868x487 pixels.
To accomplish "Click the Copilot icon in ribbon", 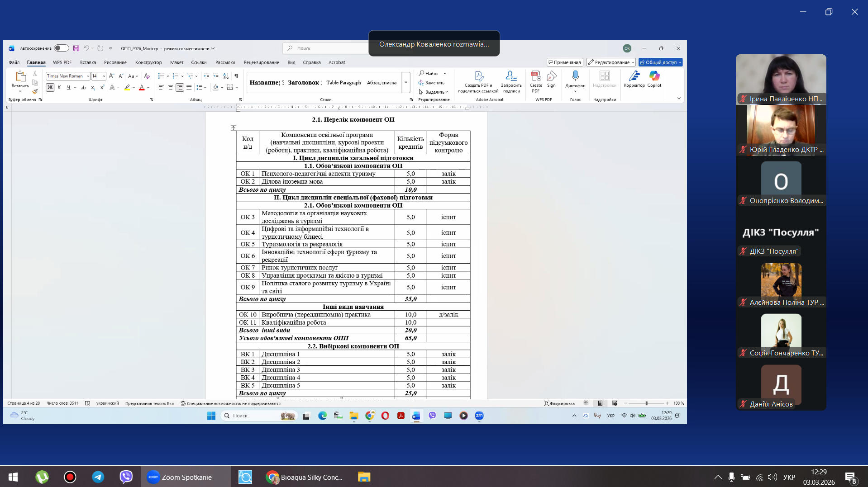I will coord(654,79).
